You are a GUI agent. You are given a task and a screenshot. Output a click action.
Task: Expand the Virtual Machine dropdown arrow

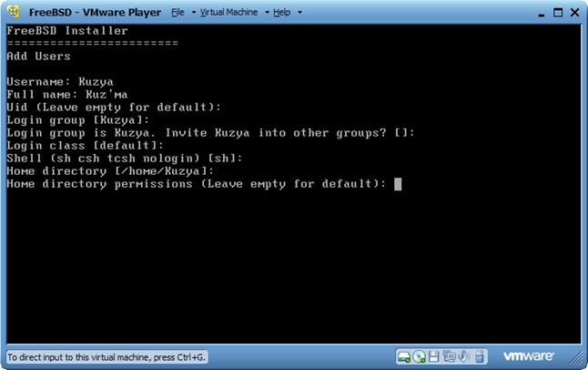coord(267,14)
